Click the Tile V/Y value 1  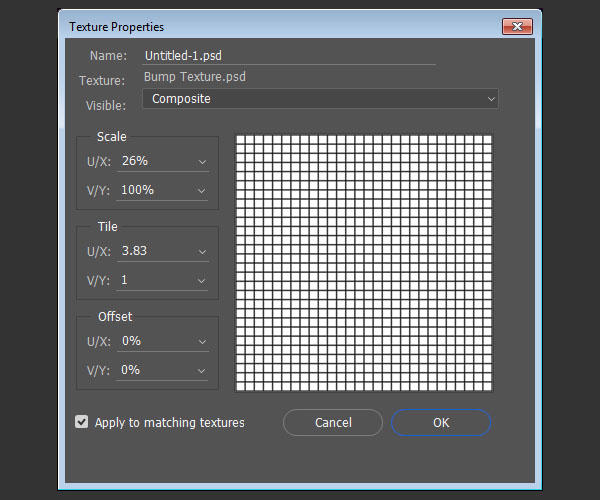124,280
